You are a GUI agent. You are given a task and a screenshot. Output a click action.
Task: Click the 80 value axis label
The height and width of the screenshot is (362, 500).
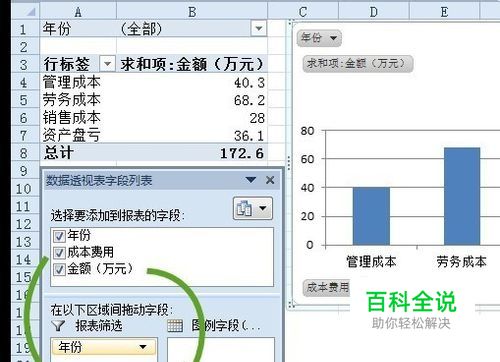point(307,131)
